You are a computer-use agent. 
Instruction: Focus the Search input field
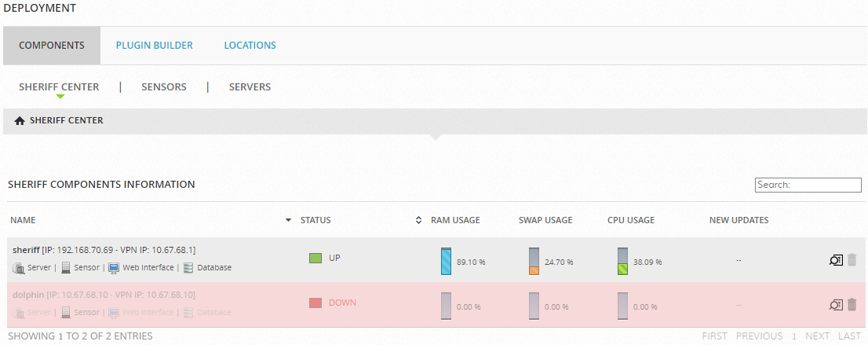(808, 185)
